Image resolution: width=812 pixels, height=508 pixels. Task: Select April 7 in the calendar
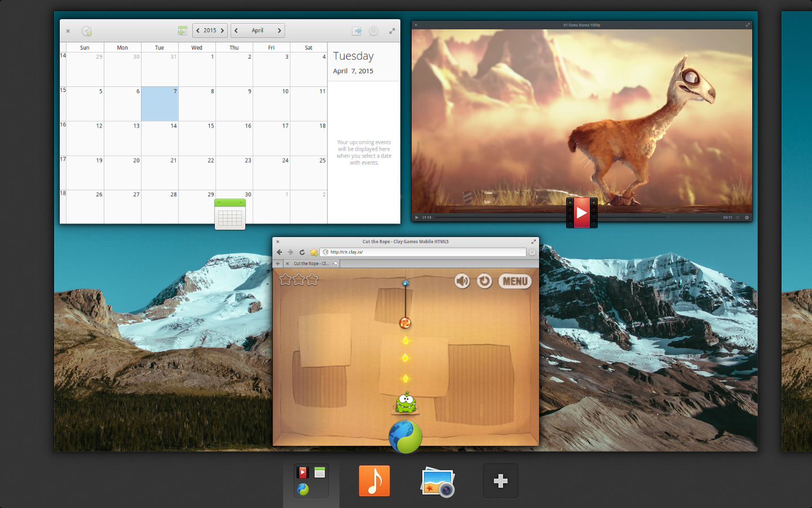click(x=160, y=104)
